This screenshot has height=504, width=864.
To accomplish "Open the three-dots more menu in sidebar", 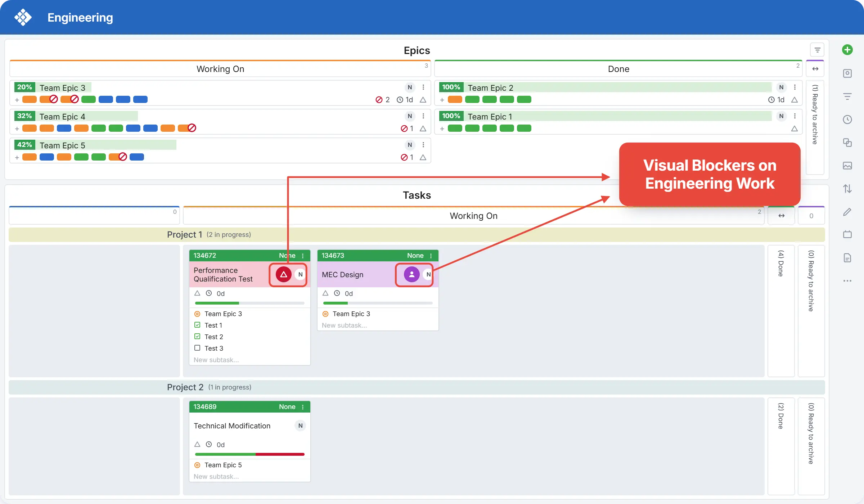I will [847, 281].
